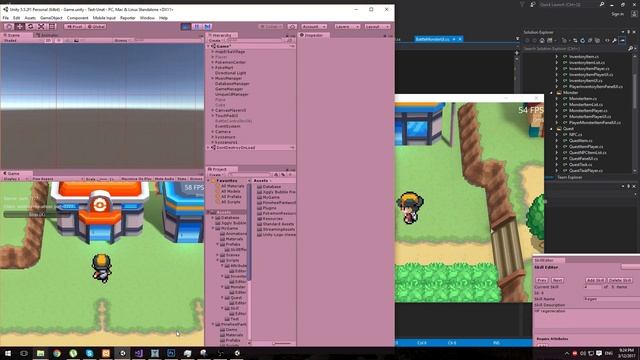640x360 pixels.
Task: Open the File menu in Unity
Action: point(6,18)
